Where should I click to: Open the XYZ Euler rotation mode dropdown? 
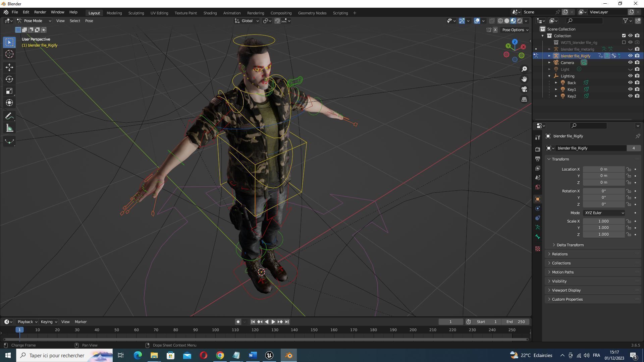(604, 213)
